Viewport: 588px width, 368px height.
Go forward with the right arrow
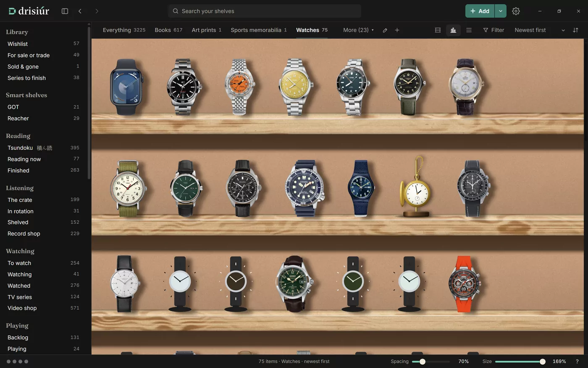click(x=97, y=11)
